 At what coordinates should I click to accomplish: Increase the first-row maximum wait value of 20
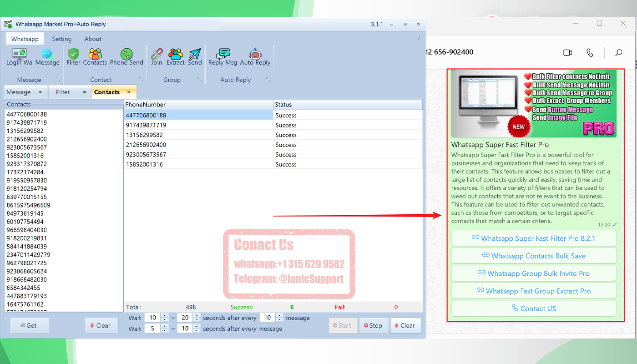tap(197, 315)
